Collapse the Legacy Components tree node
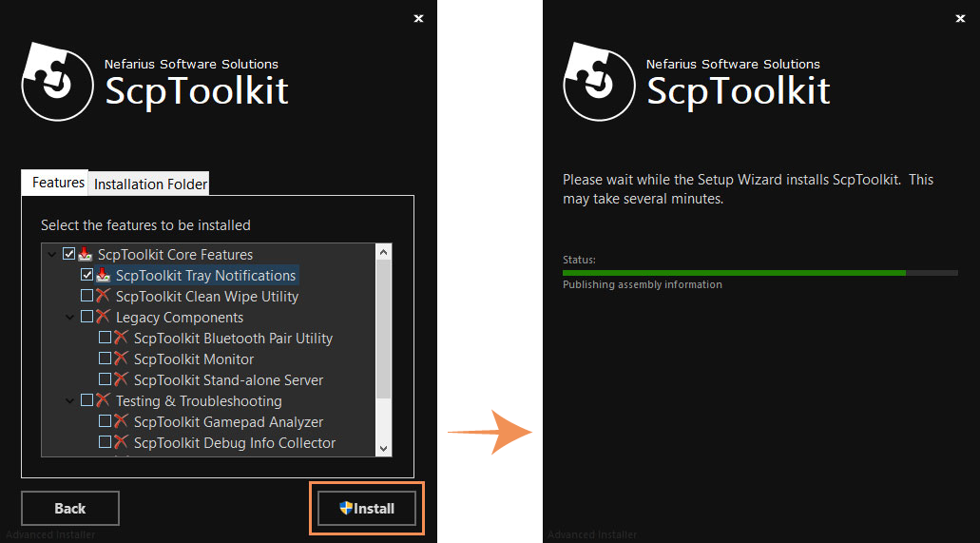 [69, 318]
